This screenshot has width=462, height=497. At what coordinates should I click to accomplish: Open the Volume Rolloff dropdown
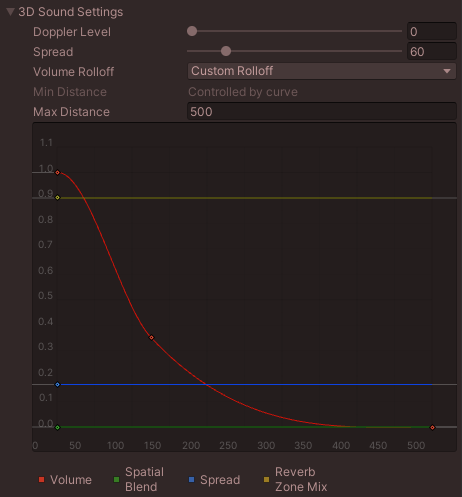322,71
